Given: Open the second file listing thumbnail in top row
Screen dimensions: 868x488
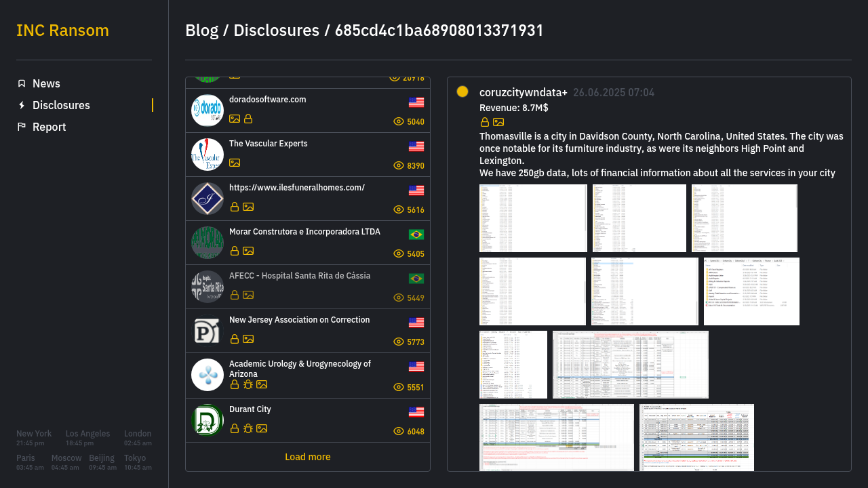Looking at the screenshot, I should (639, 218).
